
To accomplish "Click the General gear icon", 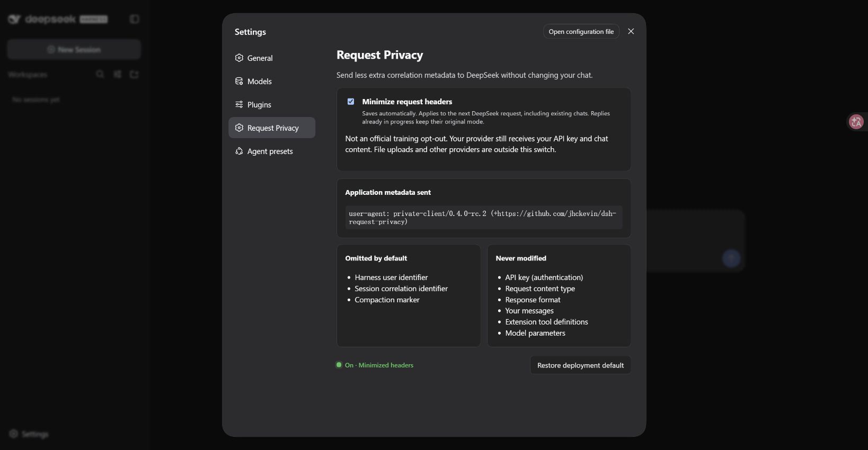I will click(x=239, y=58).
